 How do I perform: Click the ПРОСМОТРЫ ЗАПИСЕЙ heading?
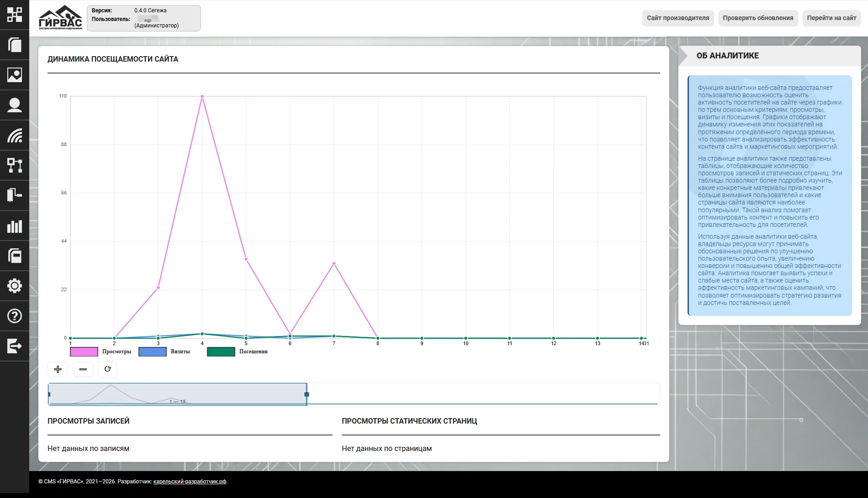point(89,421)
